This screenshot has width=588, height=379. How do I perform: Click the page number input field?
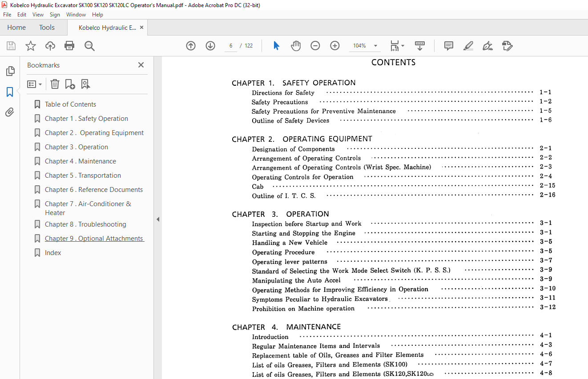pyautogui.click(x=231, y=46)
